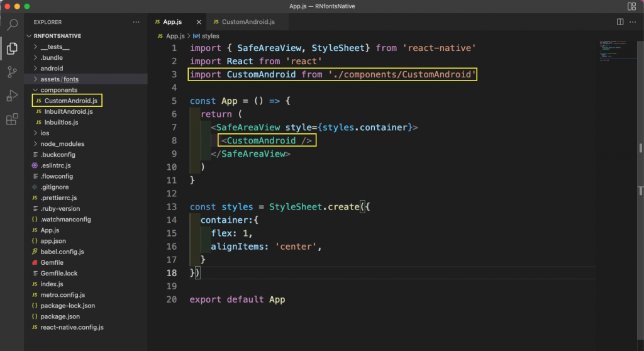644x351 pixels.
Task: Click the code minimap preview
Action: (x=613, y=50)
